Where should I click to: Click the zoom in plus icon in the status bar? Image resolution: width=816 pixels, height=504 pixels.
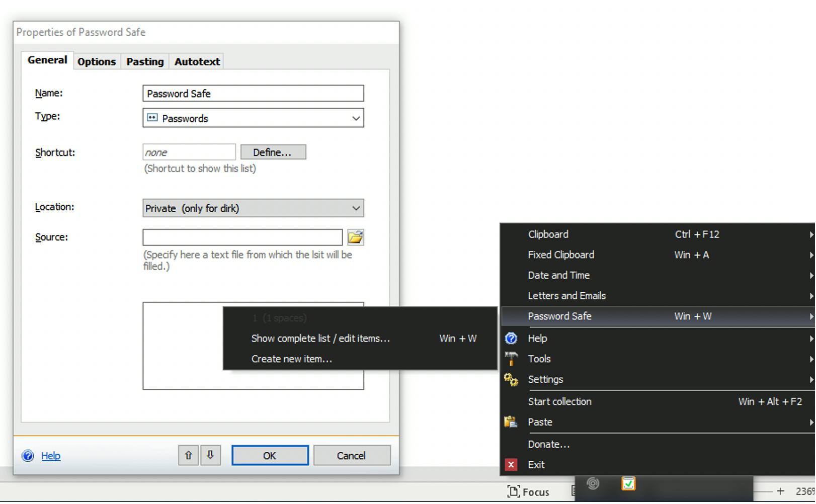(x=780, y=491)
